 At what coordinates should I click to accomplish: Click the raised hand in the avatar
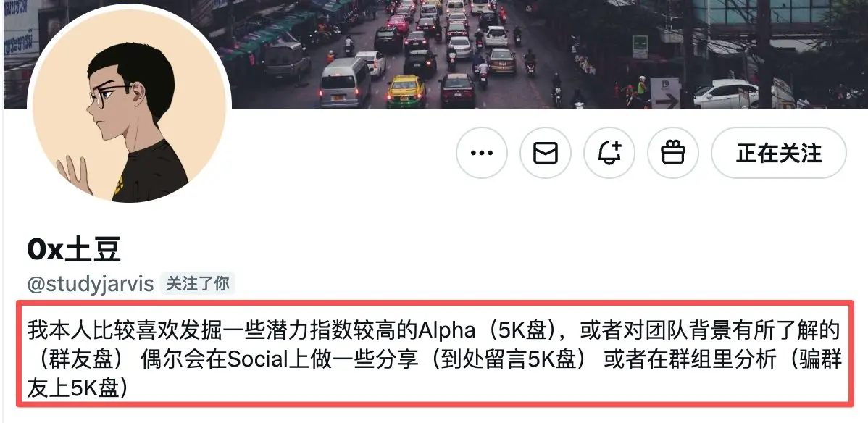[x=73, y=175]
